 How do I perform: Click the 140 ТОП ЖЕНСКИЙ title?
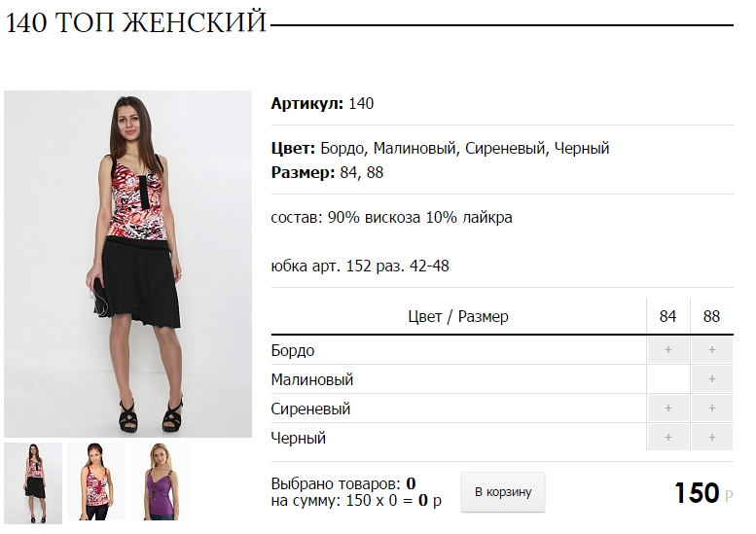click(x=135, y=22)
